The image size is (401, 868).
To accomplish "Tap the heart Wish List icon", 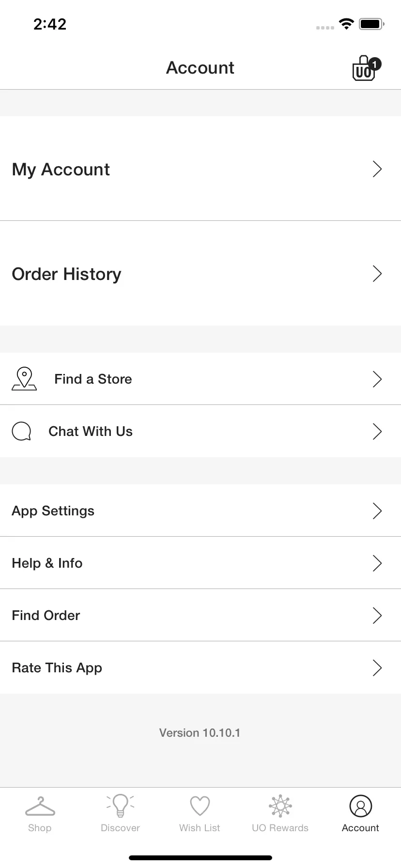I will (x=200, y=806).
